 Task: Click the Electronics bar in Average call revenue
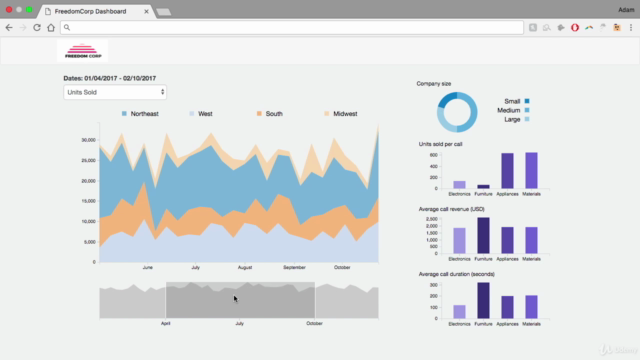(x=459, y=241)
